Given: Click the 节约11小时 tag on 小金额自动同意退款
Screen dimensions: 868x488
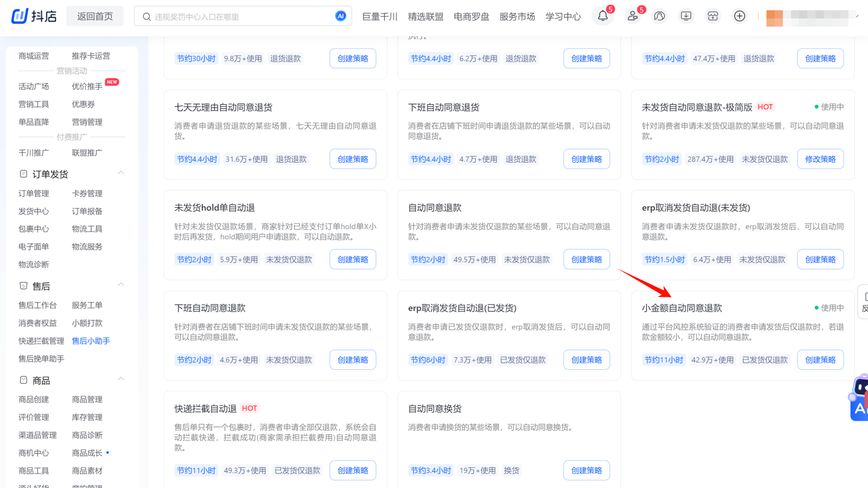Looking at the screenshot, I should coord(664,360).
